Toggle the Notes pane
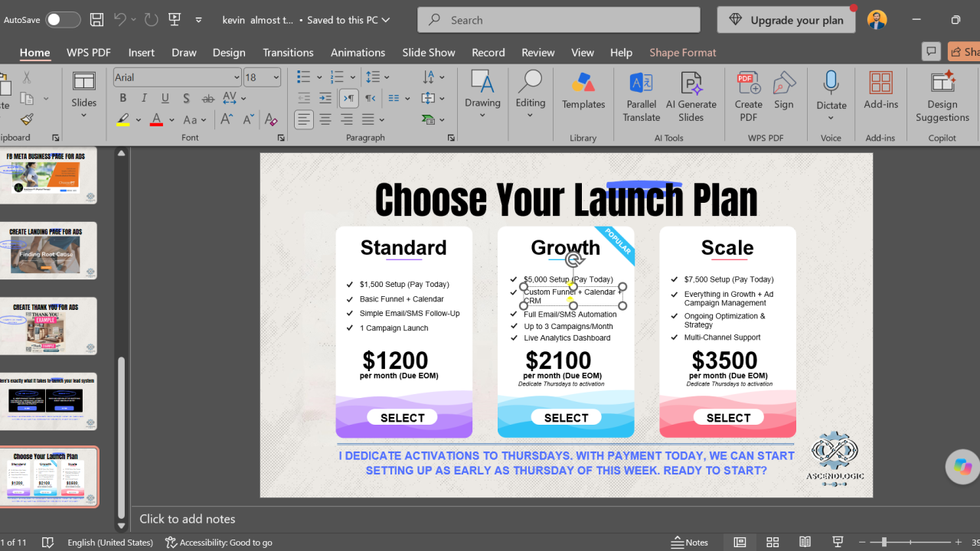Viewport: 980px width, 551px height. point(690,542)
